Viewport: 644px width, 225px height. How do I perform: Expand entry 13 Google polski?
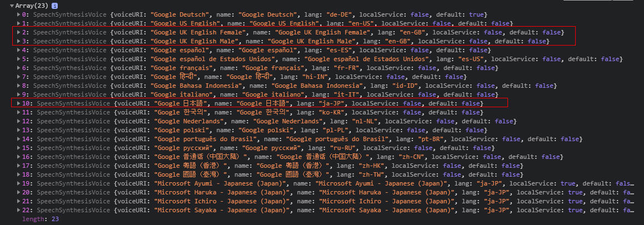(19, 130)
